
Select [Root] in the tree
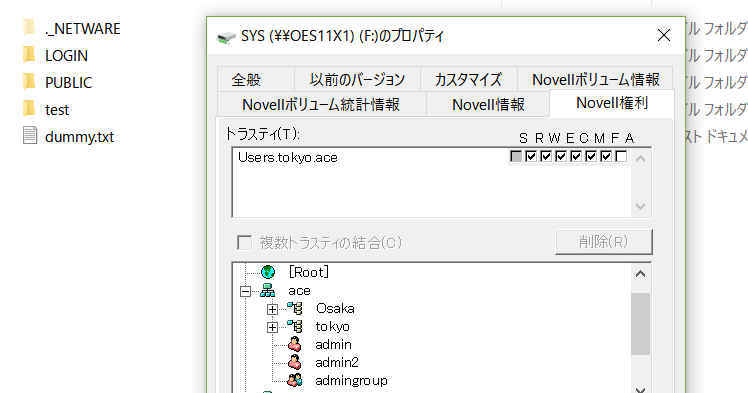(309, 272)
